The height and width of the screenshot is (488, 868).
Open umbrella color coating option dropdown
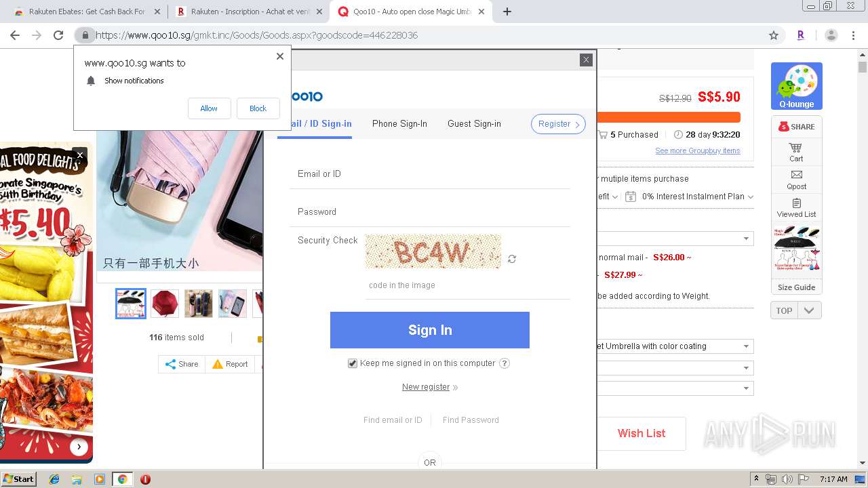coord(675,346)
